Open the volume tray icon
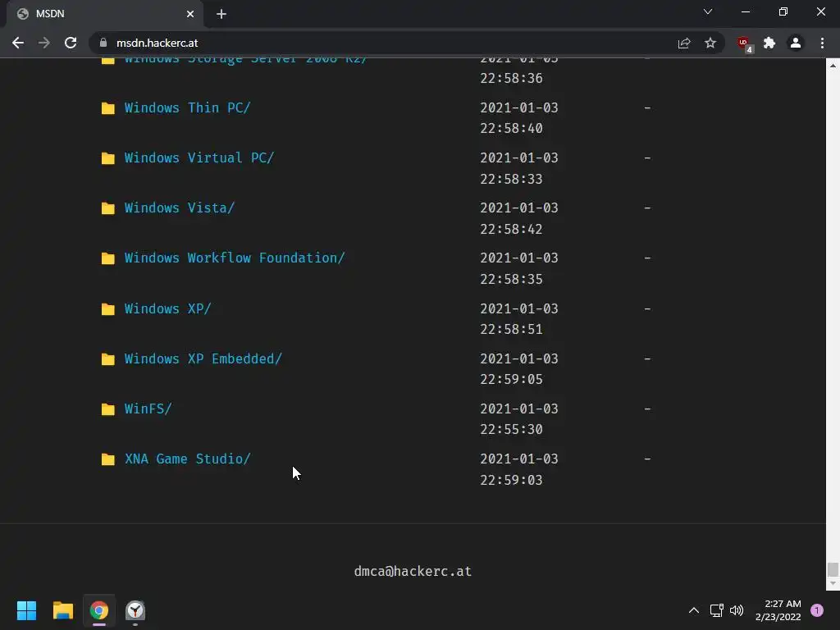This screenshot has height=630, width=840. pos(737,610)
